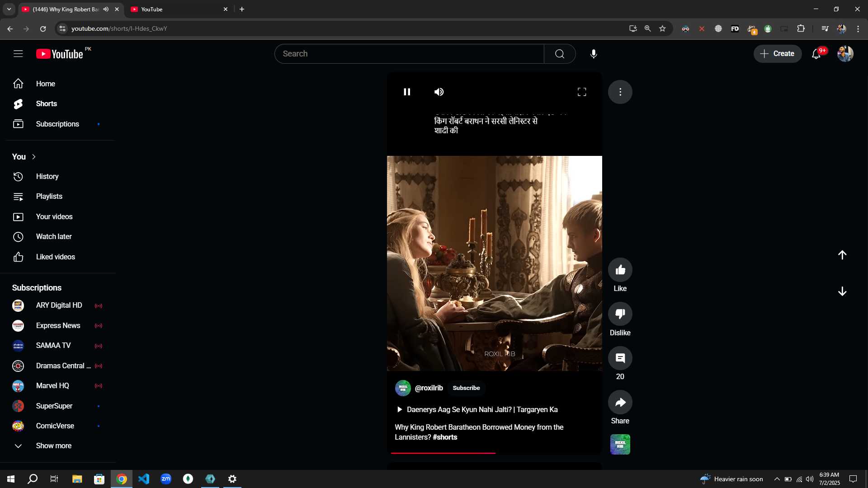Enter fullscreen mode for the Short
The height and width of the screenshot is (488, 868).
[x=582, y=92]
